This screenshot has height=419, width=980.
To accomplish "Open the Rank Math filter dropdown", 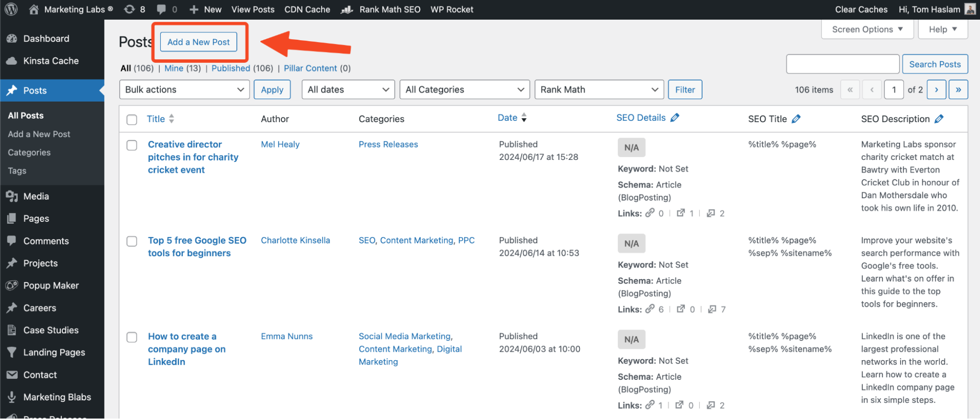I will tap(599, 89).
